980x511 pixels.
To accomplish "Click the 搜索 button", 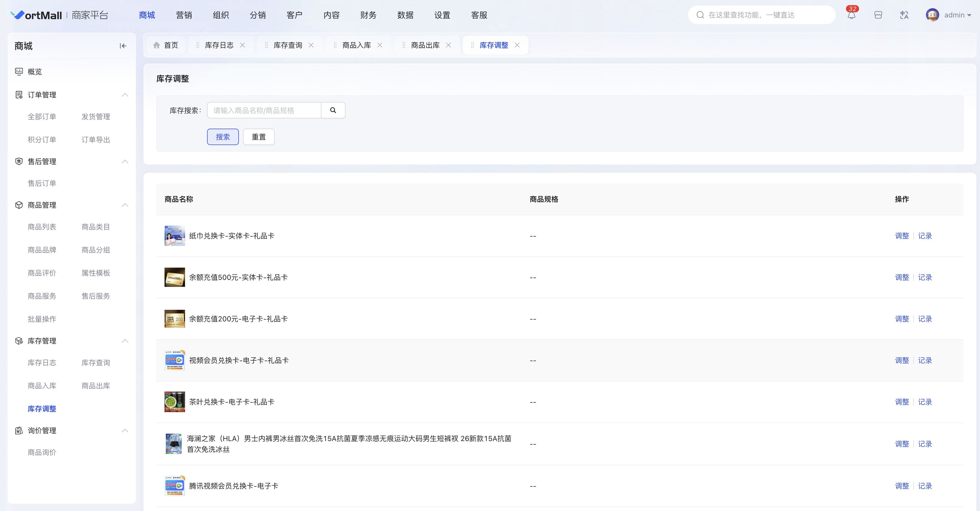I will (222, 137).
